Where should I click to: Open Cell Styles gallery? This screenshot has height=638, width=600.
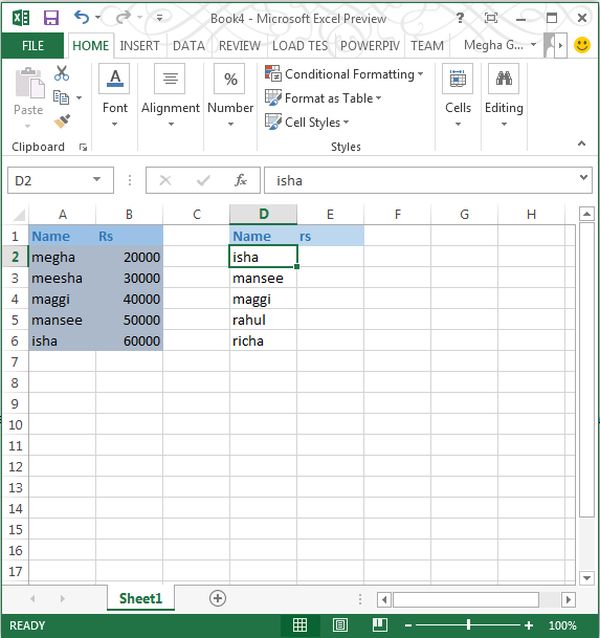coord(307,122)
